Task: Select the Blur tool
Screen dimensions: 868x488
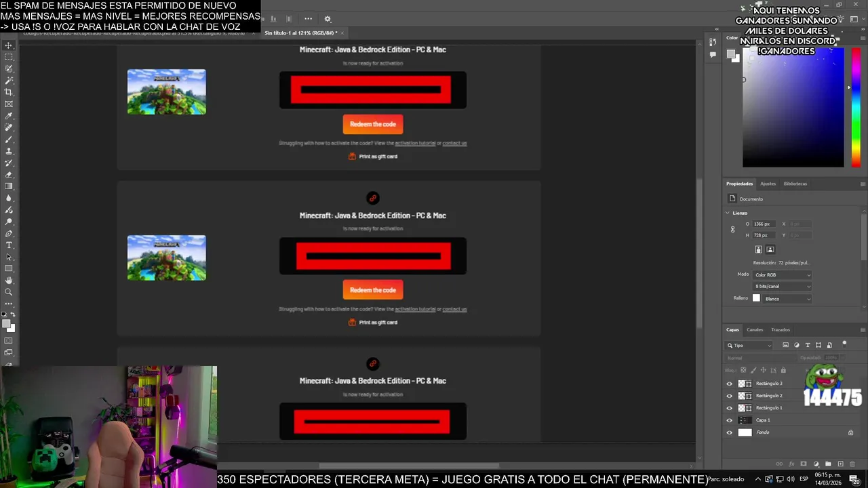Action: click(9, 198)
